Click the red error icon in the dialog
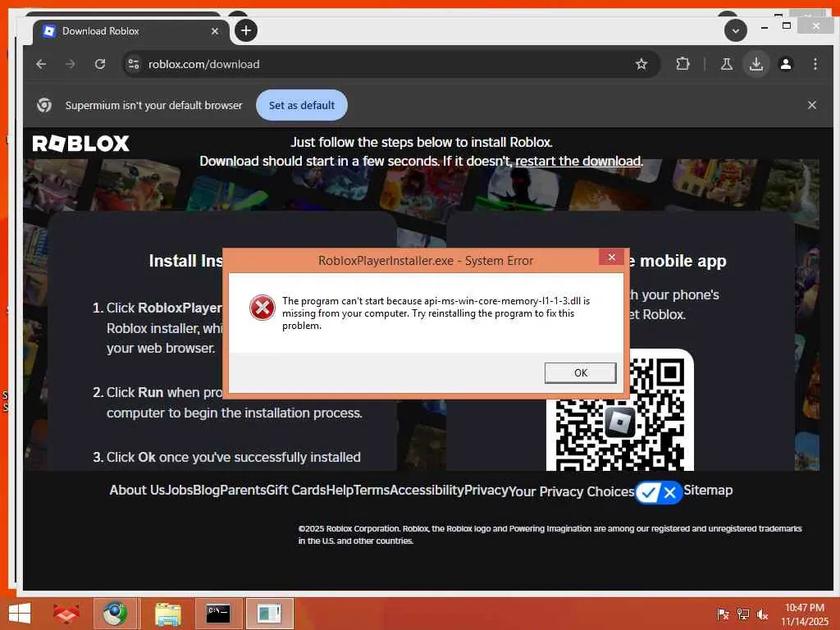 [x=262, y=308]
